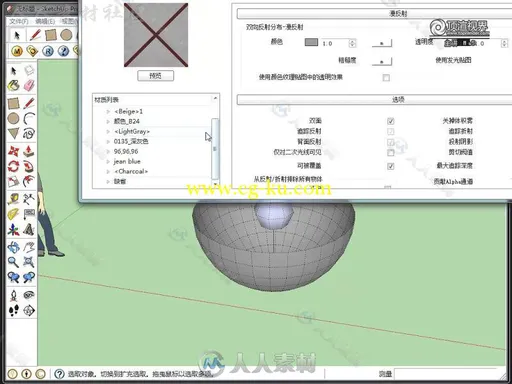The height and width of the screenshot is (384, 512).
Task: Enable 使用颜色纹理贴图中的透明效果 checkbox
Action: click(386, 78)
